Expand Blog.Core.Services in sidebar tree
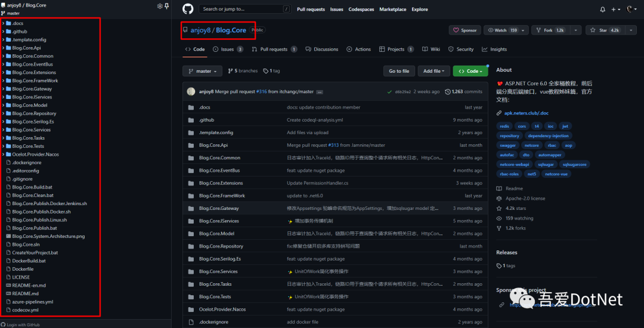This screenshot has width=644, height=328. tap(4, 130)
